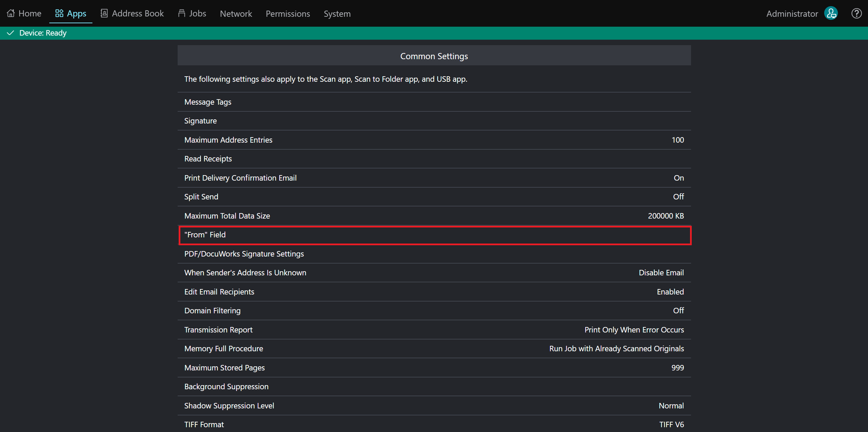
Task: Click the Apps grid icon
Action: pos(59,13)
